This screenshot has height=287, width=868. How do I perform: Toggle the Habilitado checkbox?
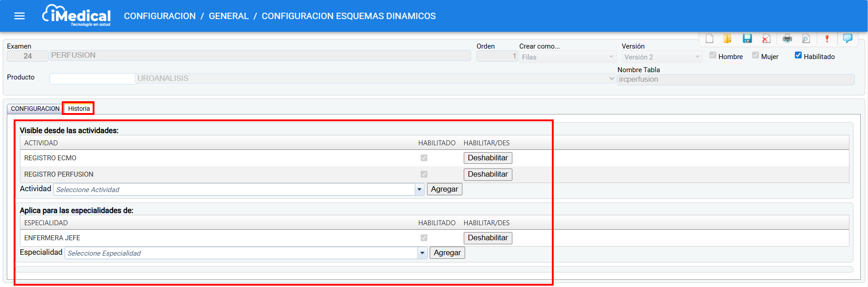tap(798, 55)
